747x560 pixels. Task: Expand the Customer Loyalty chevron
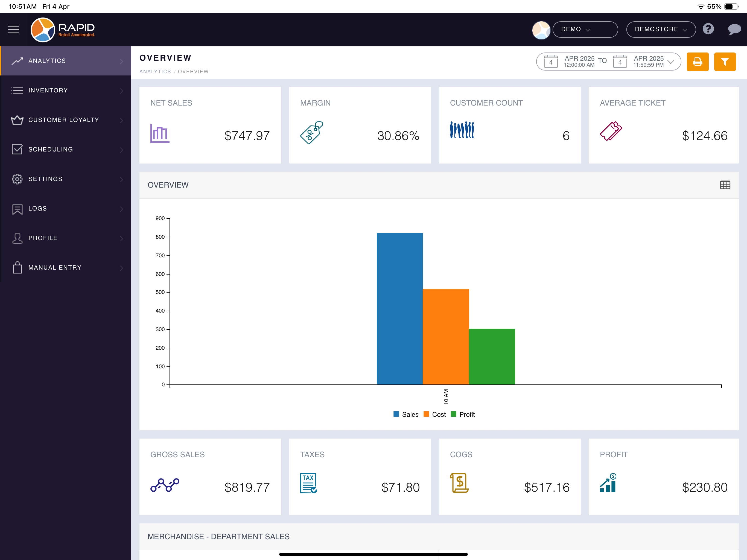coord(122,120)
